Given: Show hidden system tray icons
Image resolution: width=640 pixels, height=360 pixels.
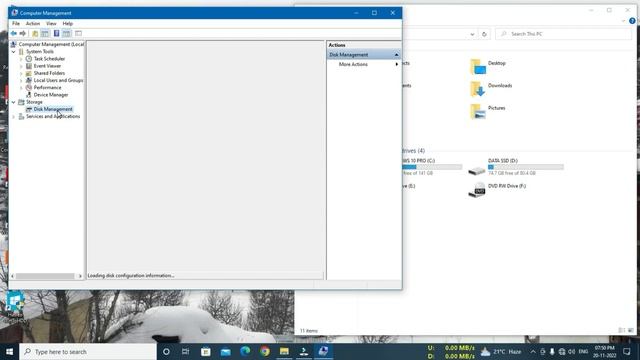Looking at the screenshot, I should tap(533, 351).
